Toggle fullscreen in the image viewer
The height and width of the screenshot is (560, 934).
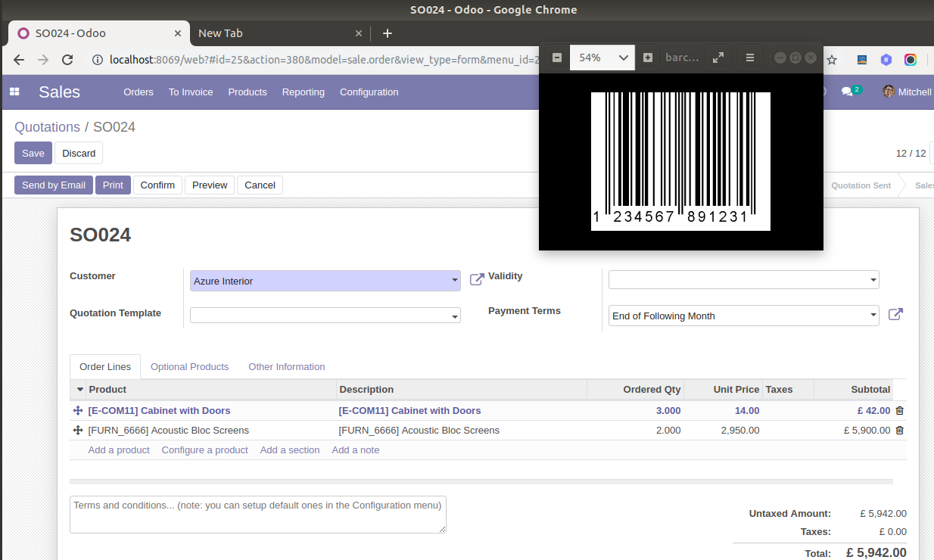tap(718, 58)
